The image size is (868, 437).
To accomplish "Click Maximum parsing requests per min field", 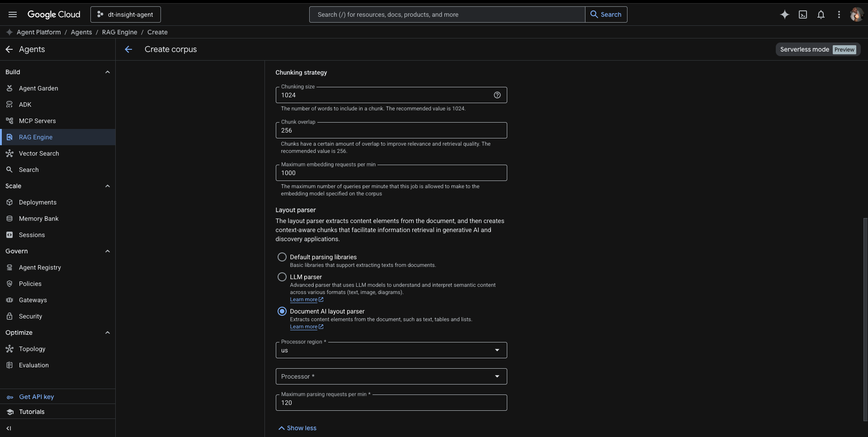I will [391, 403].
